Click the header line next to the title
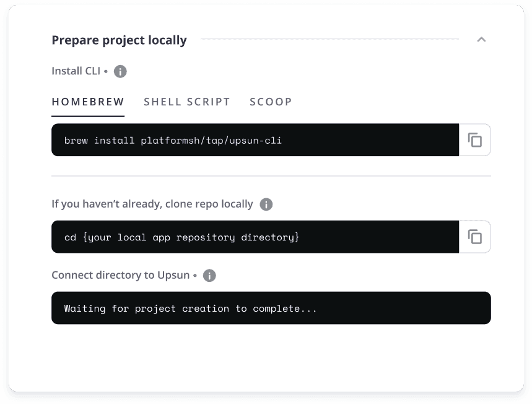The height and width of the screenshot is (404, 532). pyautogui.click(x=329, y=40)
